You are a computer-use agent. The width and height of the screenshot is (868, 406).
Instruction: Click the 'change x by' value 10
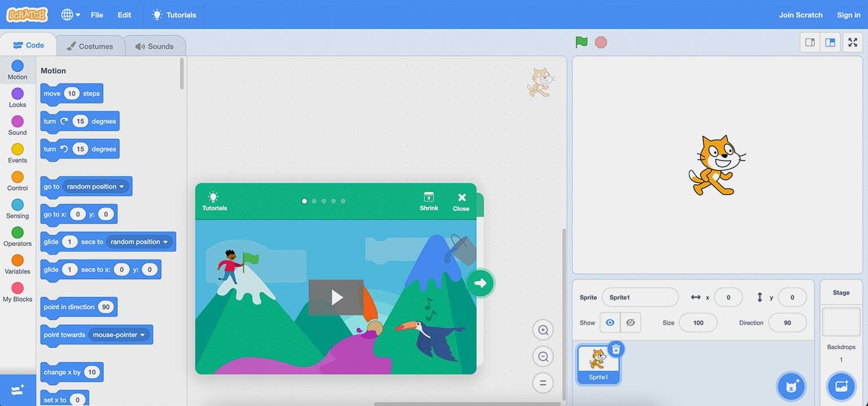tap(92, 372)
